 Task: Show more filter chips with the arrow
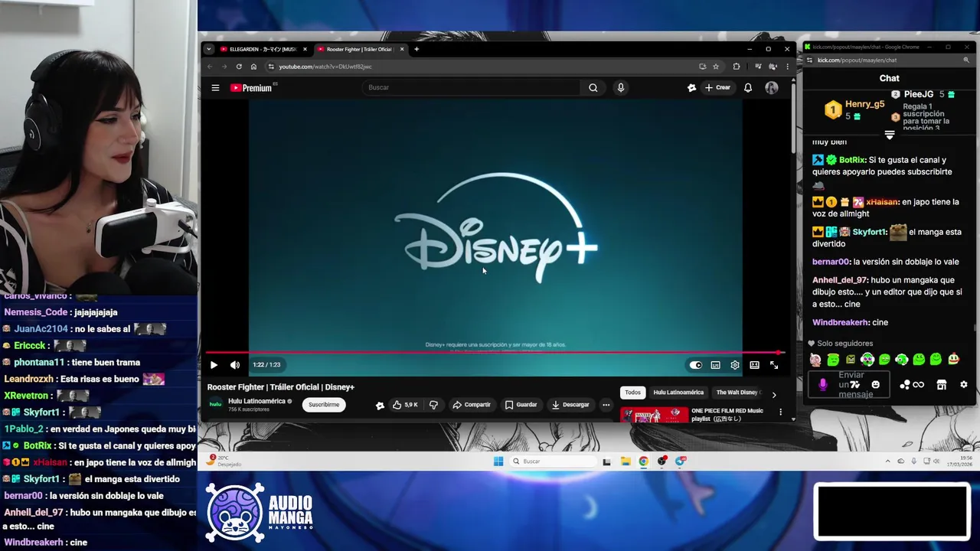(773, 394)
